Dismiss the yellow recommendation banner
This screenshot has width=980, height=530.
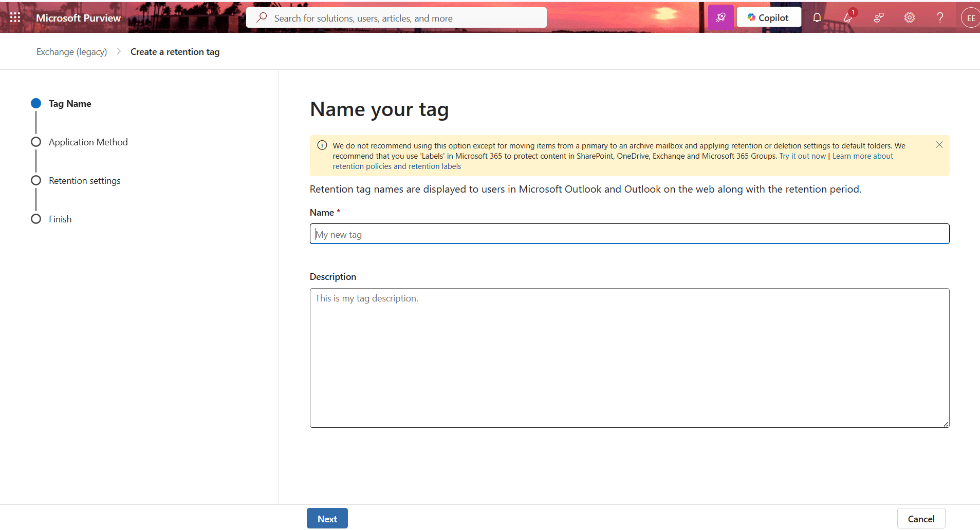[x=939, y=145]
